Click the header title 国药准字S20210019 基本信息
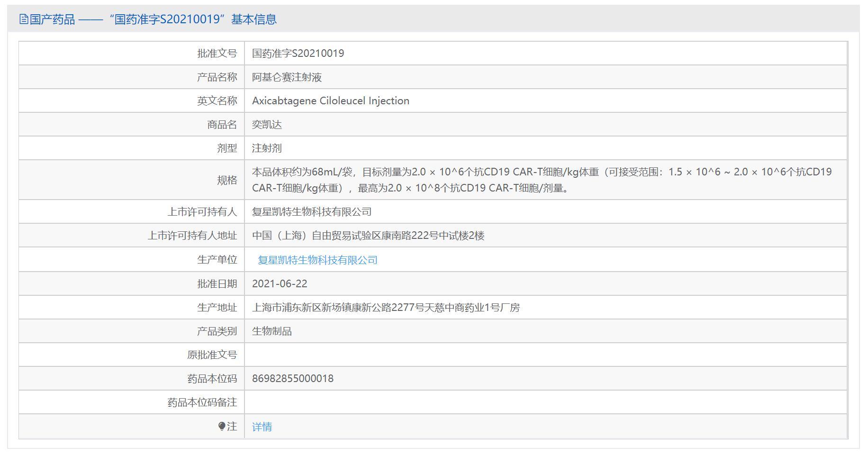This screenshot has height=456, width=868. (193, 19)
